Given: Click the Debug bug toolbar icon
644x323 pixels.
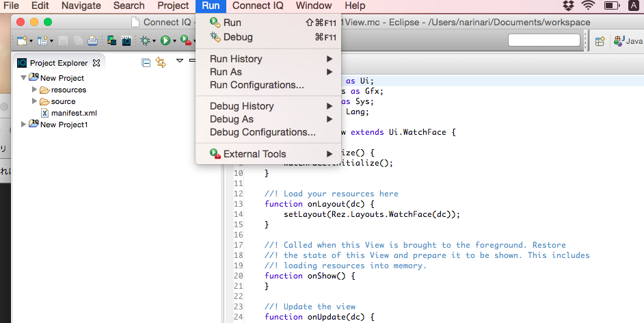Looking at the screenshot, I should point(146,40).
